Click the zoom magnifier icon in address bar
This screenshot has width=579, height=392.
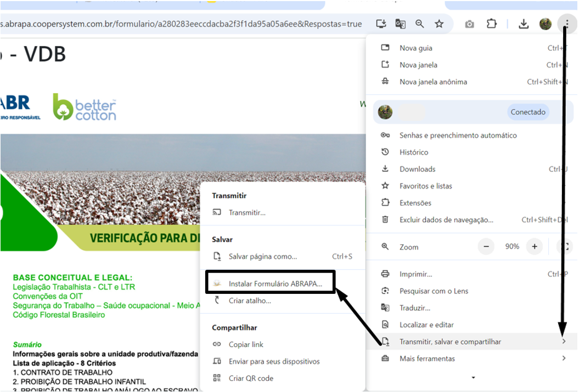pos(420,24)
